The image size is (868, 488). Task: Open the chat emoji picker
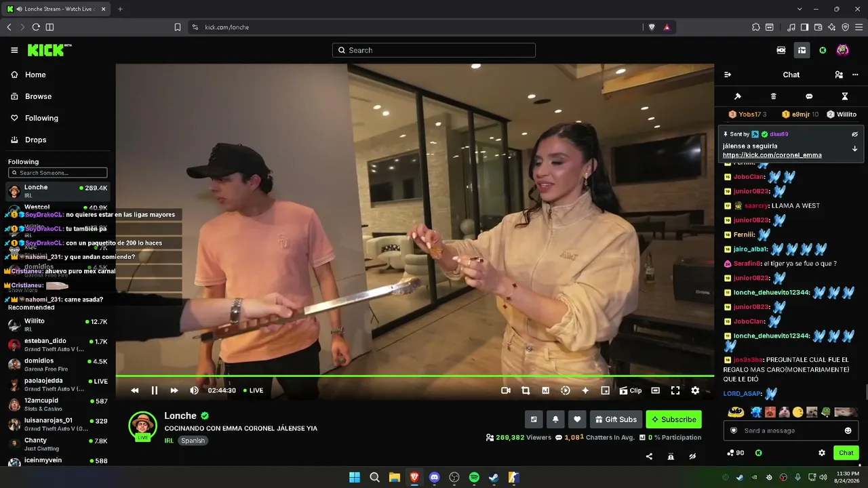(x=848, y=430)
